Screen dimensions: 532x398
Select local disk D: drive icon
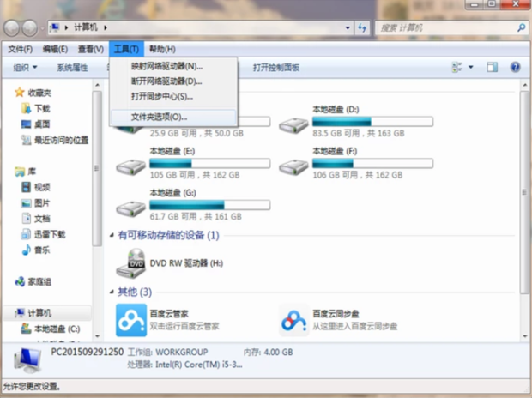293,125
